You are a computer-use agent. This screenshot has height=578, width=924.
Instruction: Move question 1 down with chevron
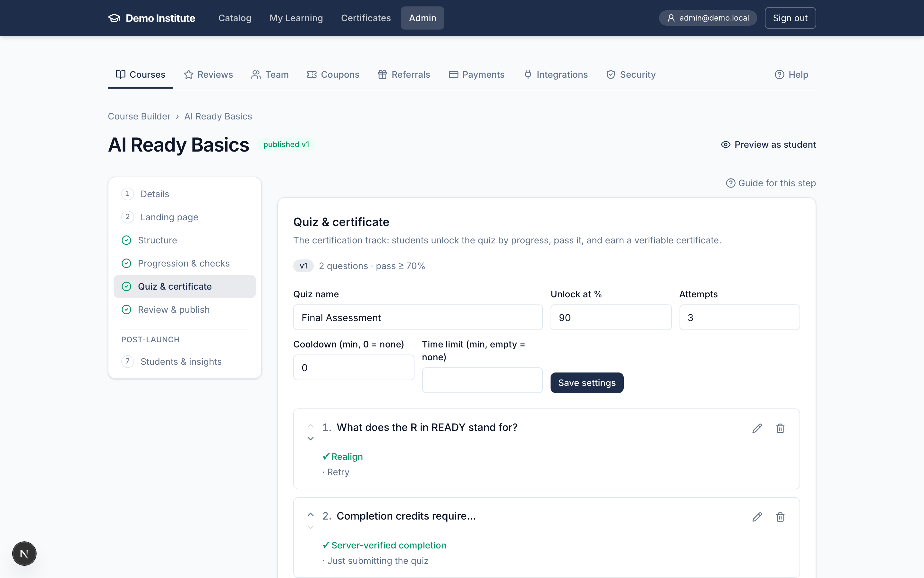pyautogui.click(x=311, y=438)
